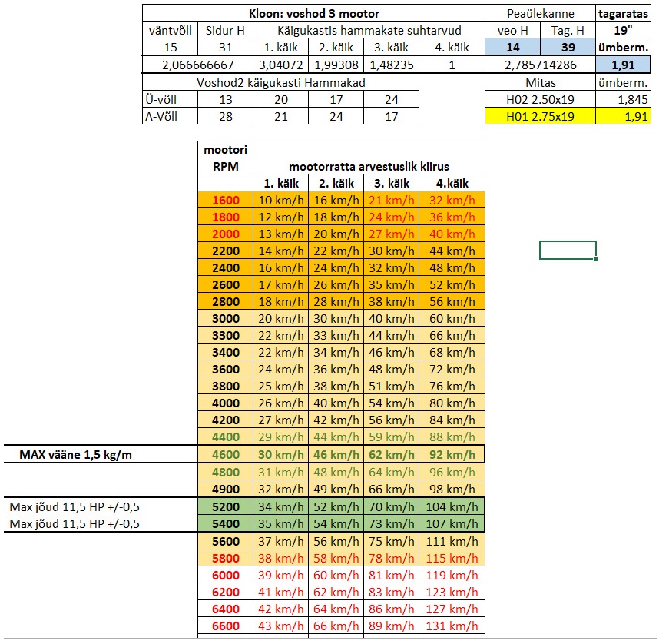Click the "Kloon: voshod 3 mootor" title cell

tap(313, 13)
